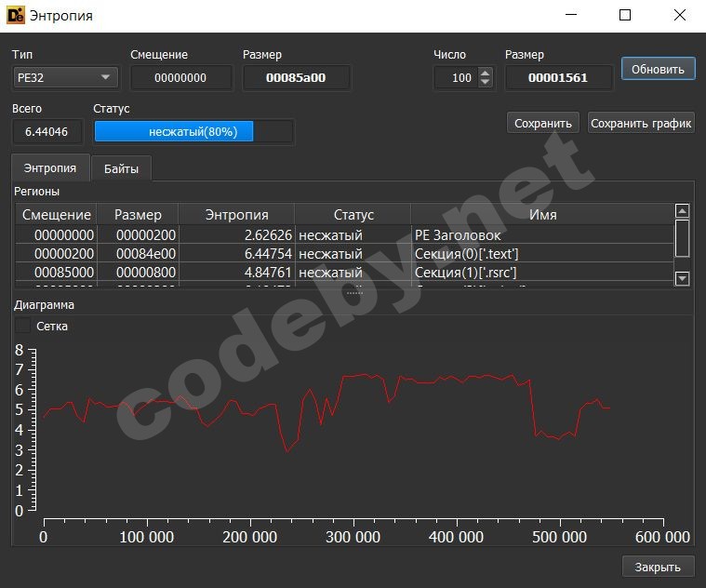Sort by the Энтропия column header
This screenshot has height=588, width=706.
point(237,214)
